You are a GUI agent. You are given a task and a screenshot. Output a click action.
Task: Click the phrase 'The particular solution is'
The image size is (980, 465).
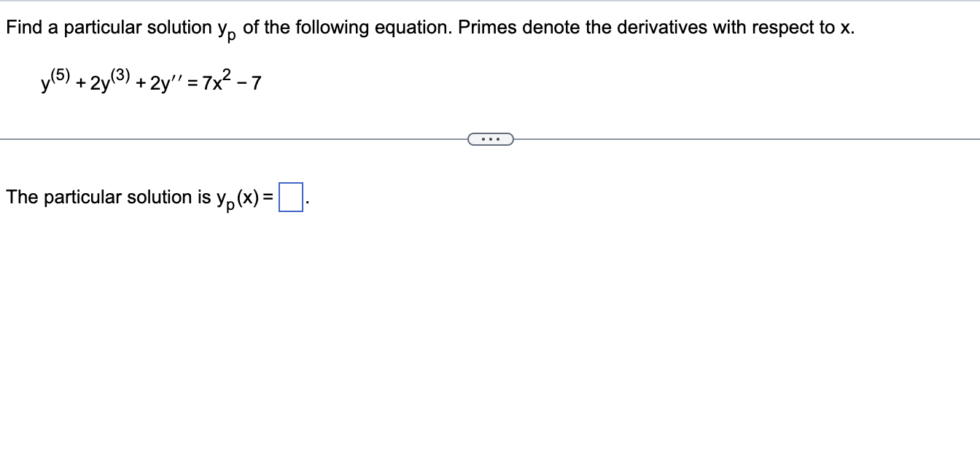[x=102, y=195]
